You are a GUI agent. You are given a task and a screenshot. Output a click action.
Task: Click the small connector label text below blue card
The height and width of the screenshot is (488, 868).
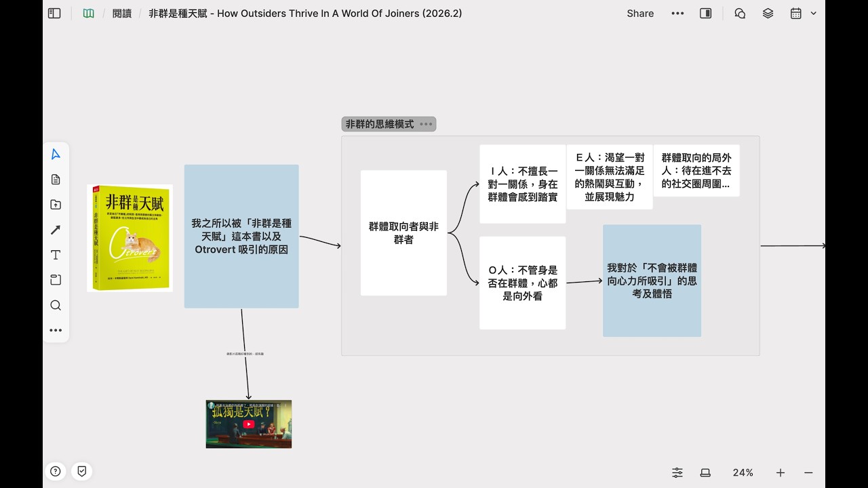245,354
